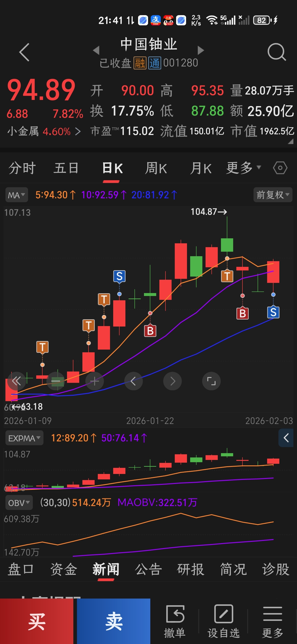Switch to 五日 chart tab
Image resolution: width=297 pixels, height=644 pixels.
pyautogui.click(x=66, y=168)
